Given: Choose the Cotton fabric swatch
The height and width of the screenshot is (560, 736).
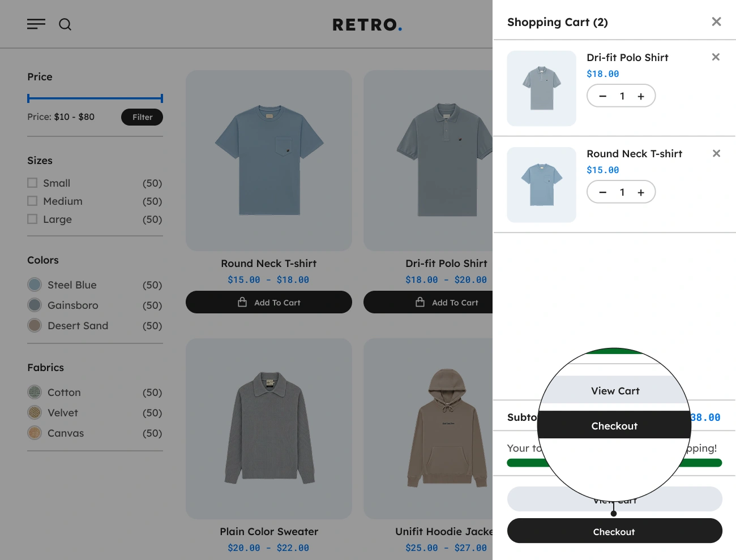Looking at the screenshot, I should point(35,392).
